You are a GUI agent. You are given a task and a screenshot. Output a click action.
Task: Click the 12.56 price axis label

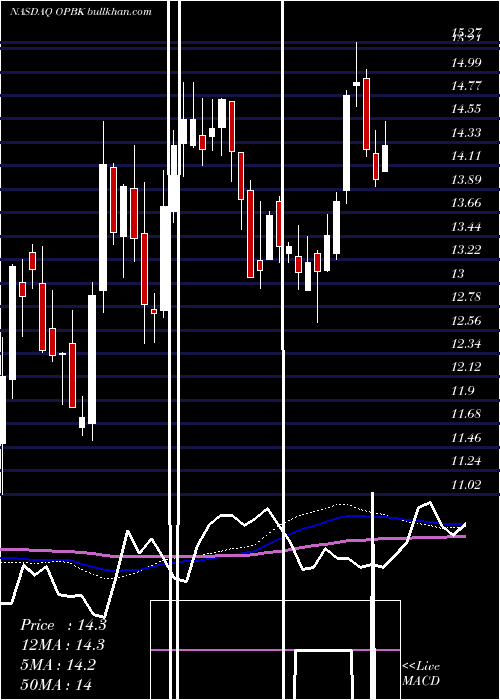tap(466, 321)
